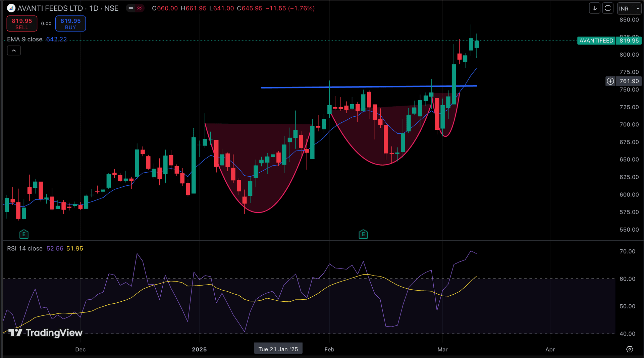Click the gray dash status indicator
Screen dimensions: 644x358
tap(131, 8)
